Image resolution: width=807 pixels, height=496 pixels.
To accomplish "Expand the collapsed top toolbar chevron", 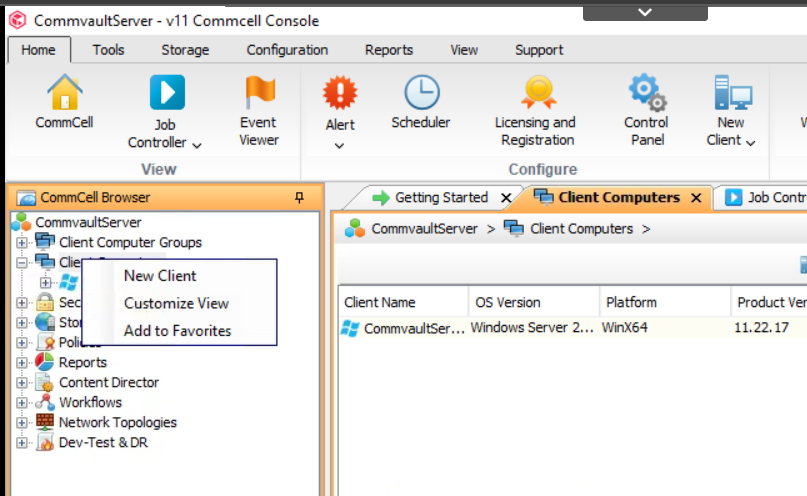I will coord(645,12).
